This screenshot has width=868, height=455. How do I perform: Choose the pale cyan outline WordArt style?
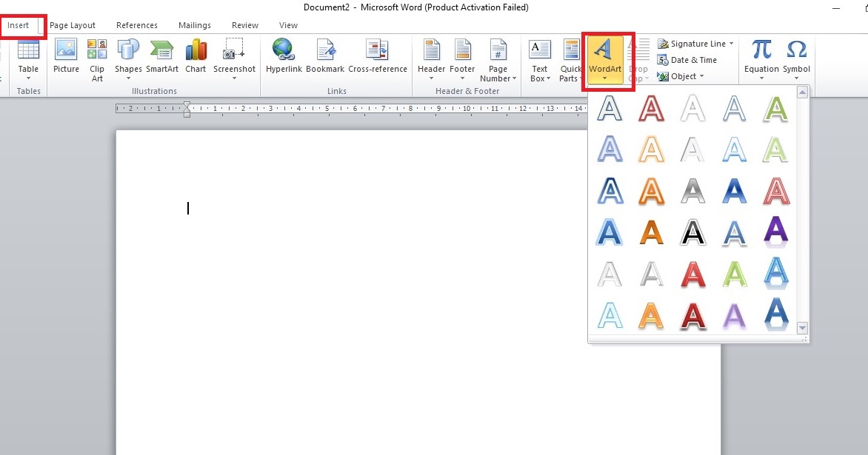(x=610, y=316)
